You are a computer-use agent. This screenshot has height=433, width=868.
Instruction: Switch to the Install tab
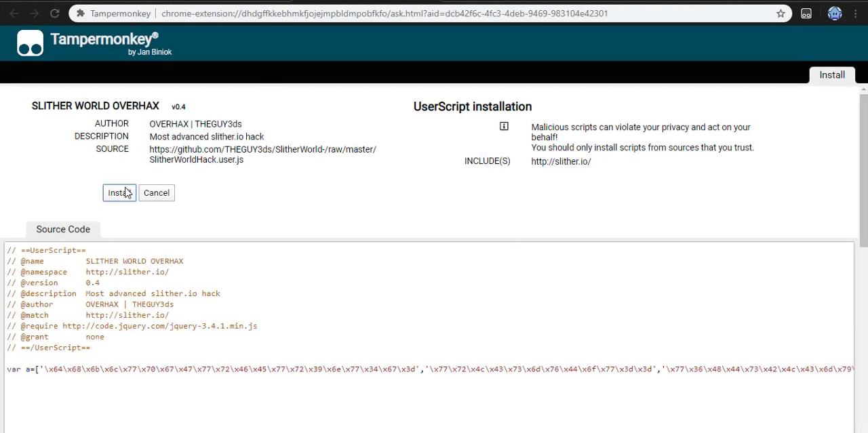click(832, 75)
